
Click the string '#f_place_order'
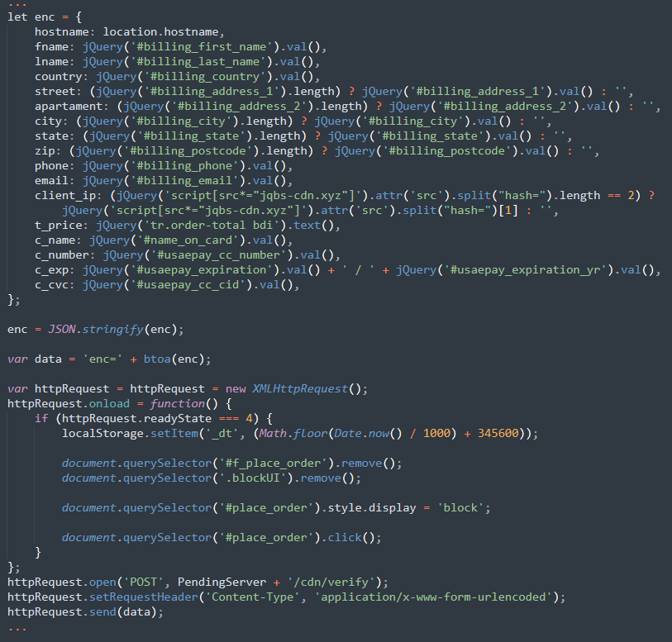pyautogui.click(x=273, y=464)
